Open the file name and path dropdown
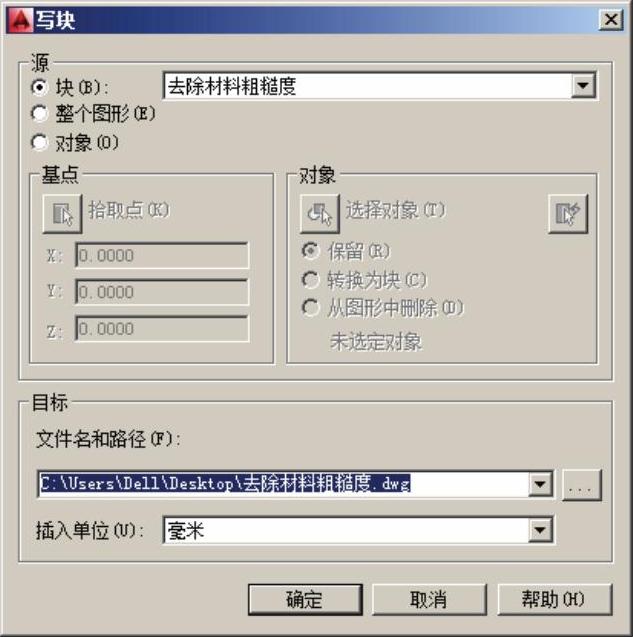Screen dimensions: 633x637 point(540,484)
